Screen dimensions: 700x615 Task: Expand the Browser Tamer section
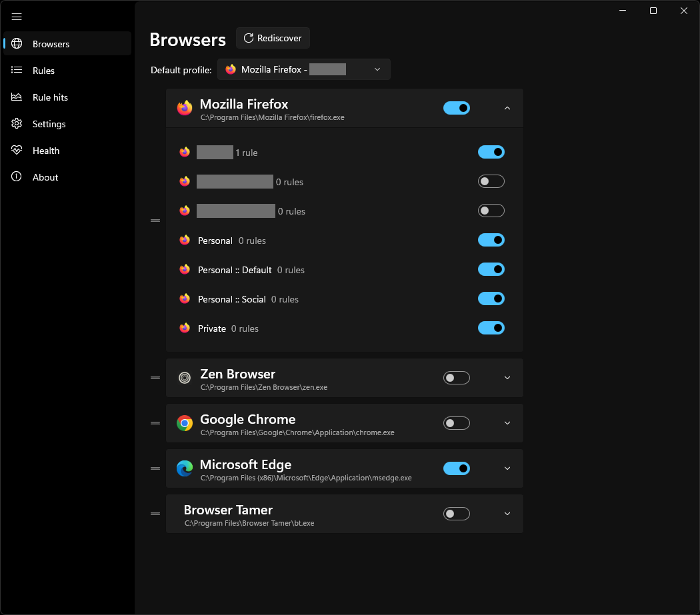[x=507, y=514]
